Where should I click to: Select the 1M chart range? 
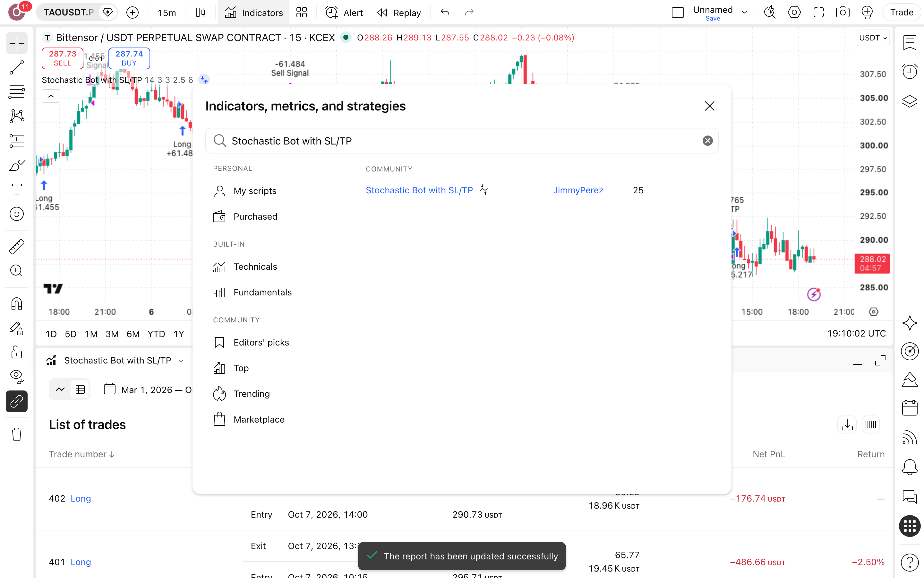click(x=91, y=334)
